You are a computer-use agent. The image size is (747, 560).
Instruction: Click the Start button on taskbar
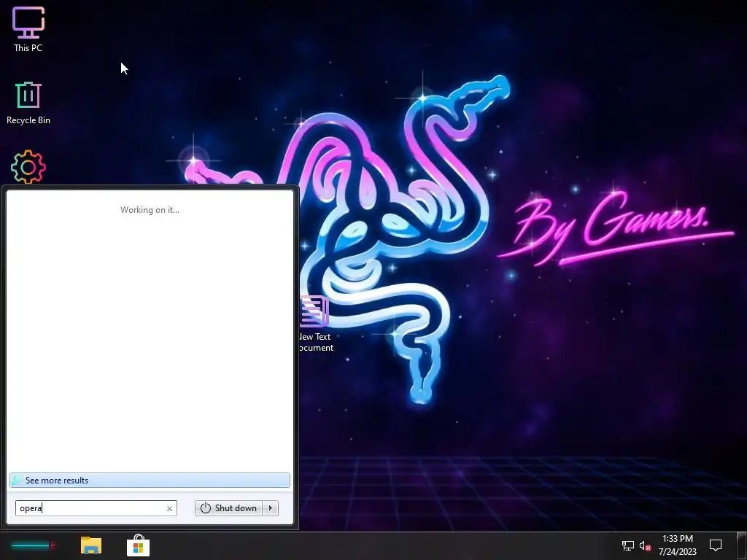pos(32,545)
